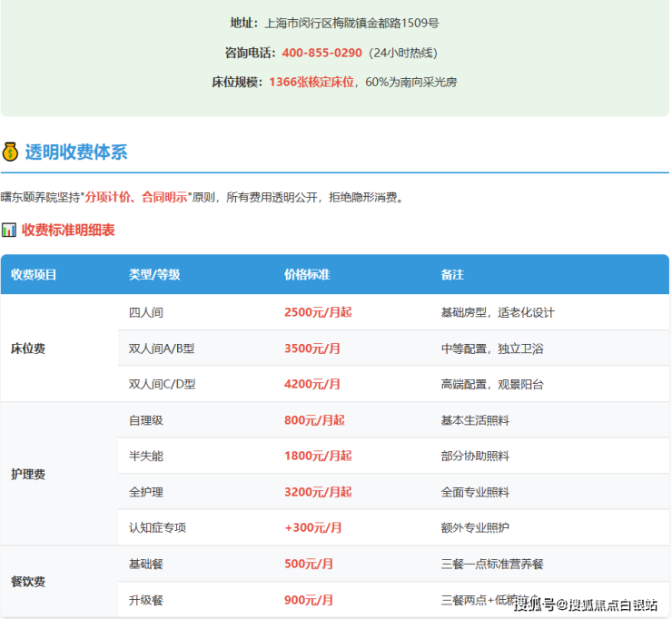The height and width of the screenshot is (619, 672).
Task: Click the bar chart icon beside 收费标准明细表
Action: tap(9, 231)
